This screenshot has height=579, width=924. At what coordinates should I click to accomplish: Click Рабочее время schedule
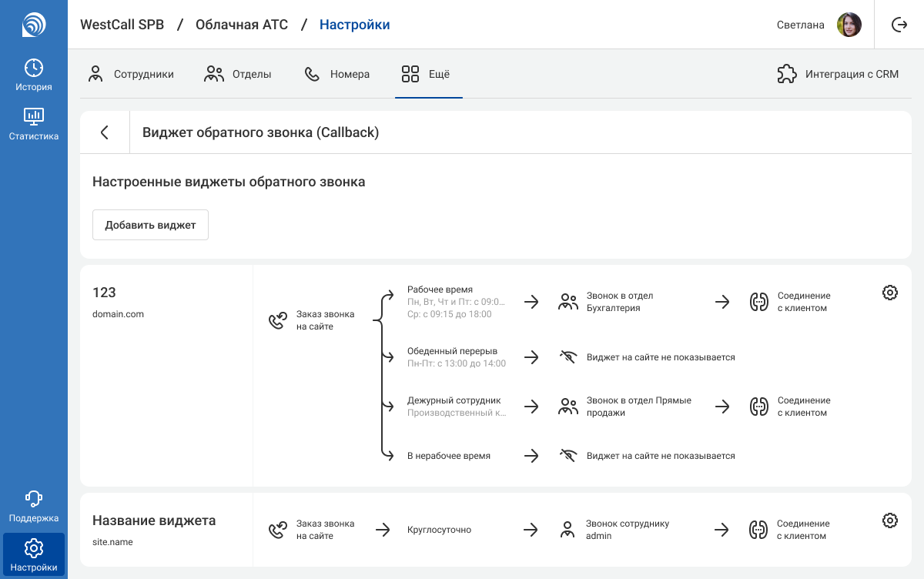[457, 302]
